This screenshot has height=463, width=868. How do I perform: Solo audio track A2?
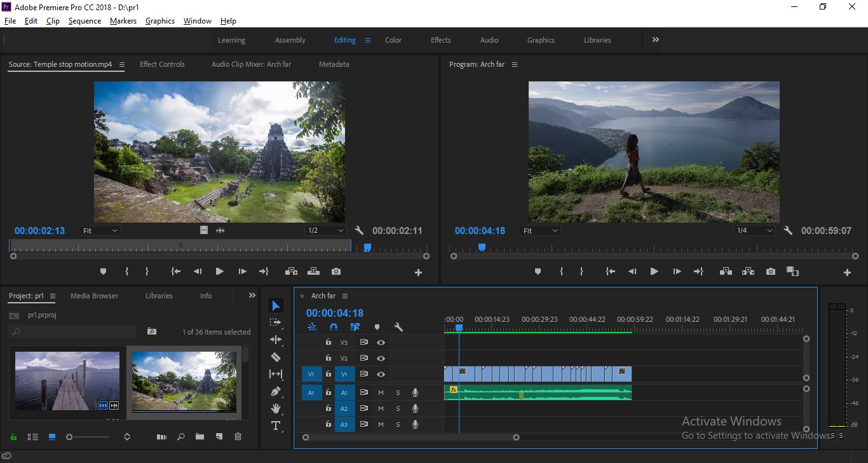pyautogui.click(x=398, y=408)
